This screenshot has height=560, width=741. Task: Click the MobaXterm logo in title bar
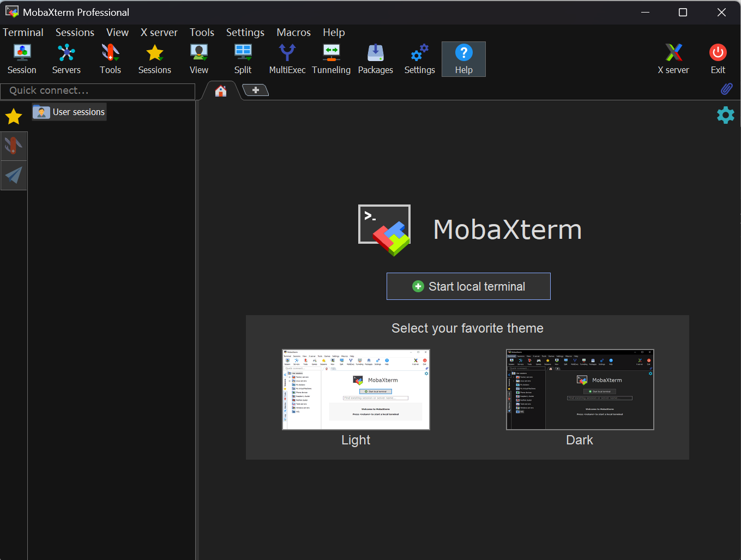pyautogui.click(x=11, y=12)
